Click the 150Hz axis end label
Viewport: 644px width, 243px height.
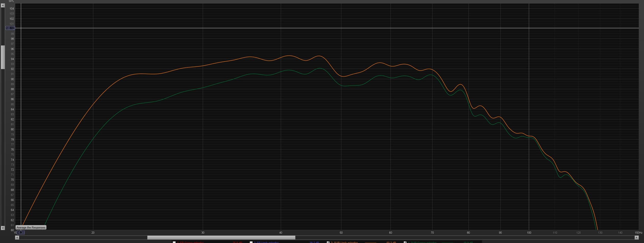638,233
